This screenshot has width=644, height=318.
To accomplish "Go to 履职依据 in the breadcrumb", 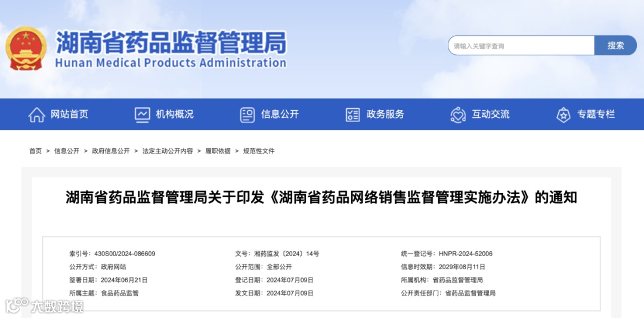I will pos(218,151).
